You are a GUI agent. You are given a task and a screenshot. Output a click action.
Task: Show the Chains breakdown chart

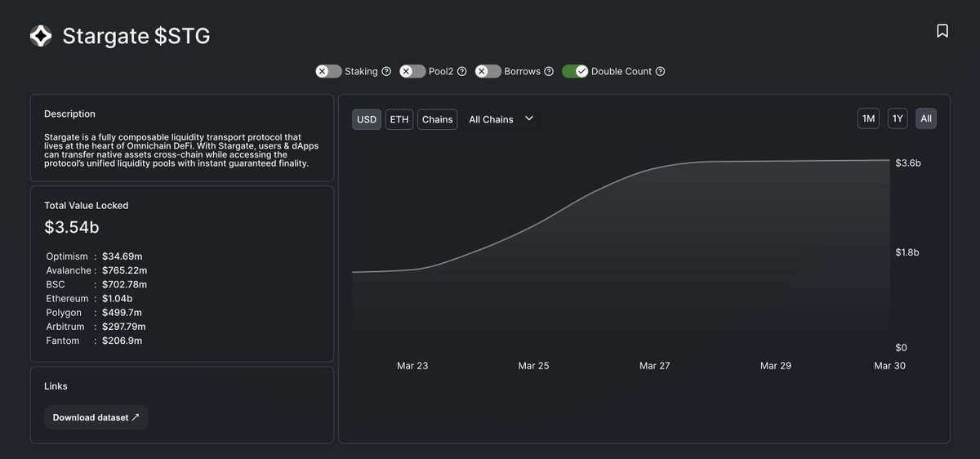pyautogui.click(x=437, y=119)
